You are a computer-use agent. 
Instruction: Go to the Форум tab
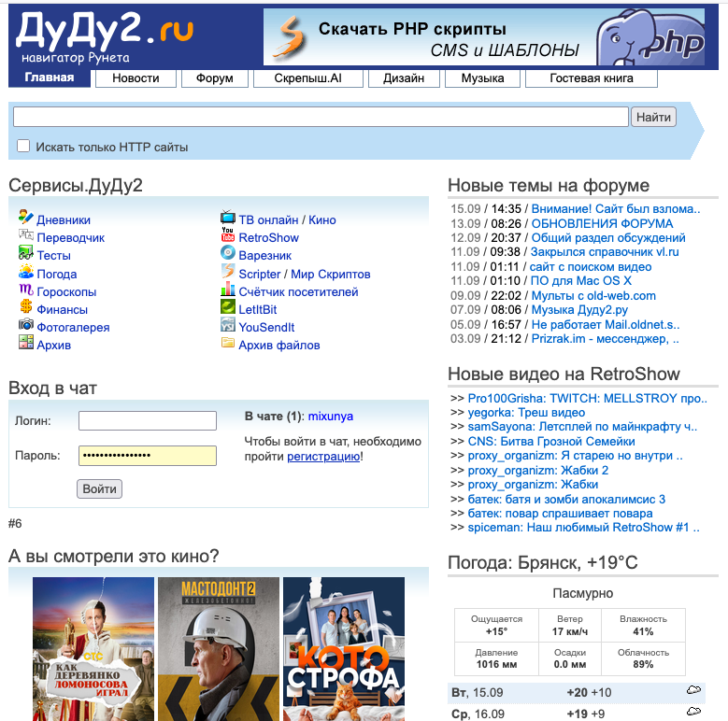click(215, 78)
